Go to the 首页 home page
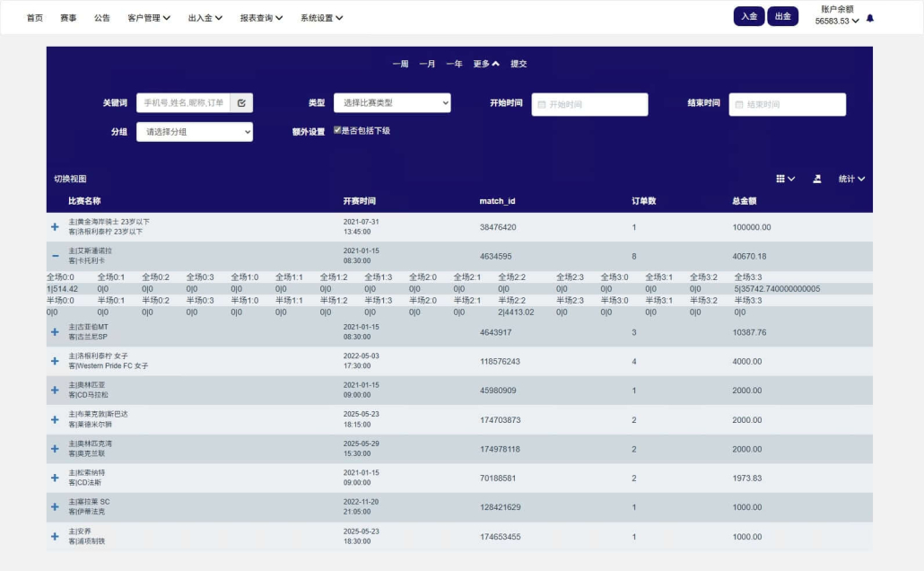This screenshot has height=571, width=924. tap(35, 18)
